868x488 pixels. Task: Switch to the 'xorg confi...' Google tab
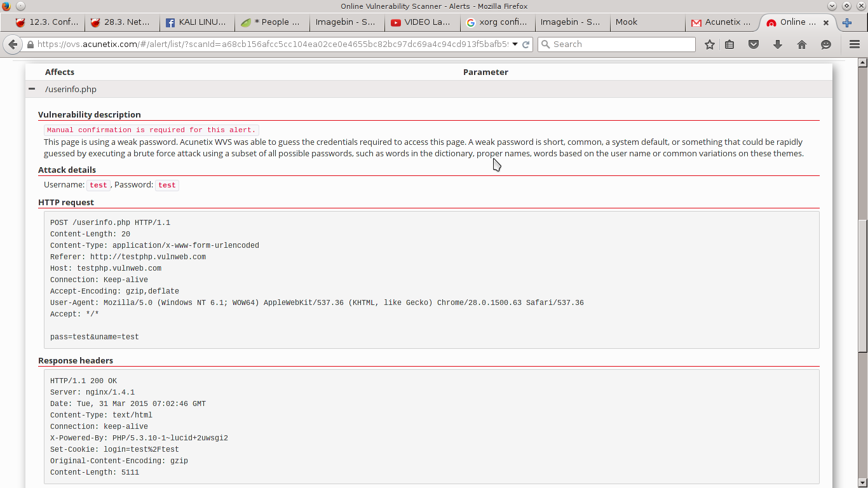(497, 22)
